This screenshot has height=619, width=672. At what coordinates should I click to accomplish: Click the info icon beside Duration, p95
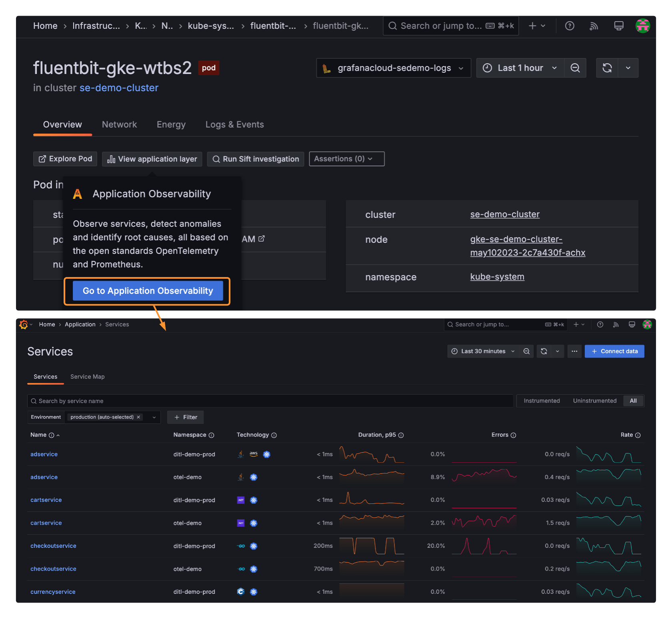(401, 435)
